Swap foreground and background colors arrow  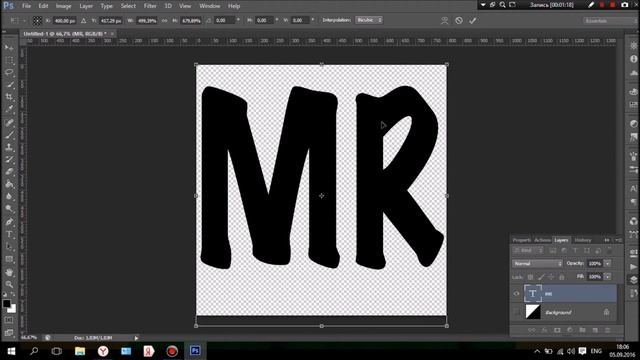pyautogui.click(x=13, y=295)
